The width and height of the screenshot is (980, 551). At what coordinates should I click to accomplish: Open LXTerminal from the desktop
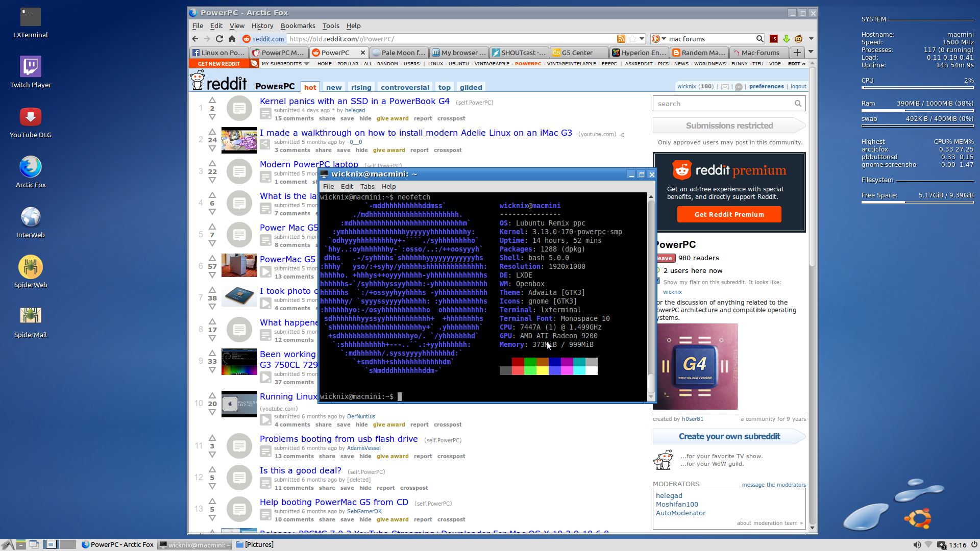[x=30, y=23]
